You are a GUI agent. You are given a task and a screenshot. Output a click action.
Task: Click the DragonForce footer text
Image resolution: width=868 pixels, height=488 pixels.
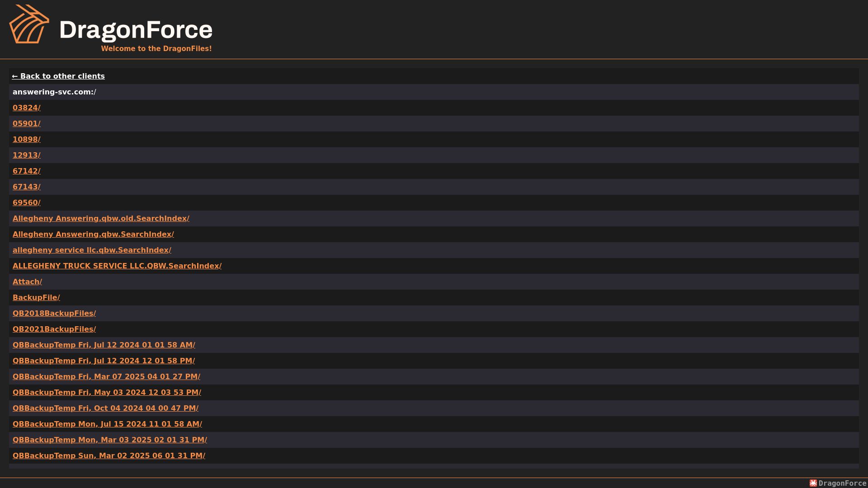[842, 483]
